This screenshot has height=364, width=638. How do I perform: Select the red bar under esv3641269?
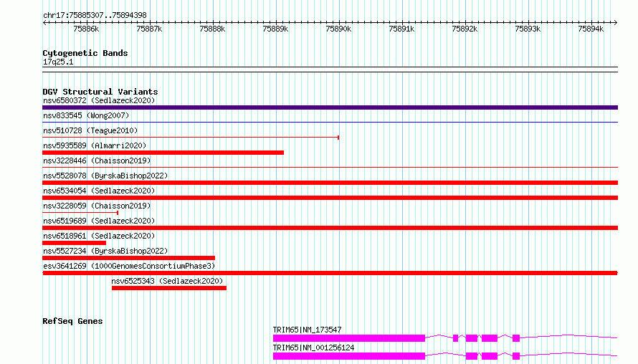point(330,273)
